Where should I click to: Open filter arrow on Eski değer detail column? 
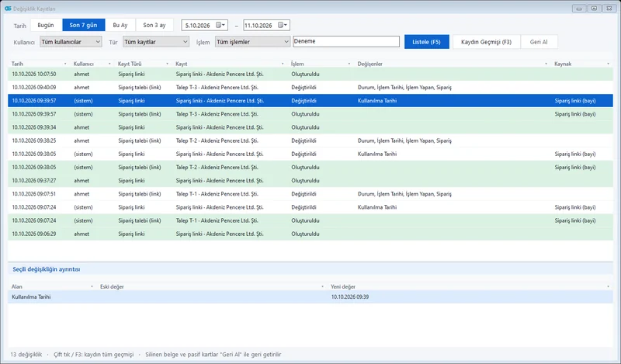(322, 286)
